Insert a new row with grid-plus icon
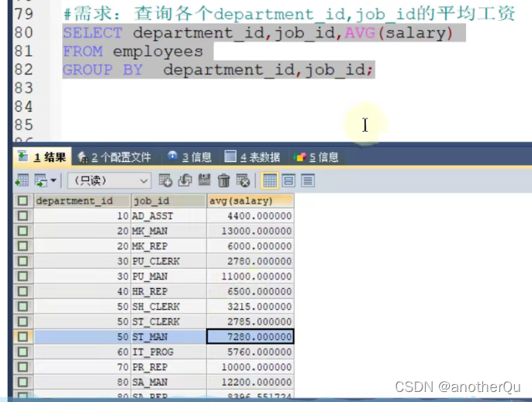The height and width of the screenshot is (402, 532). (166, 180)
